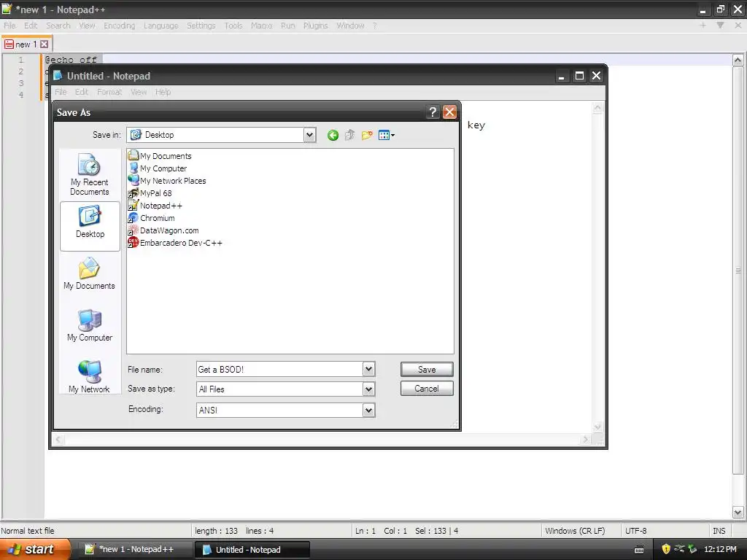The width and height of the screenshot is (747, 560).
Task: Toggle INS mode in the status bar
Action: coord(719,531)
